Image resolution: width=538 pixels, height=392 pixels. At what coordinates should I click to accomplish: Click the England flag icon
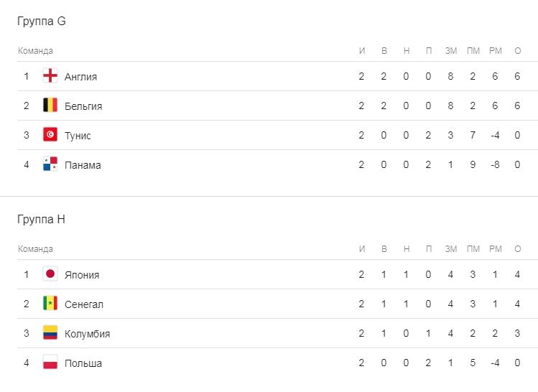point(50,76)
